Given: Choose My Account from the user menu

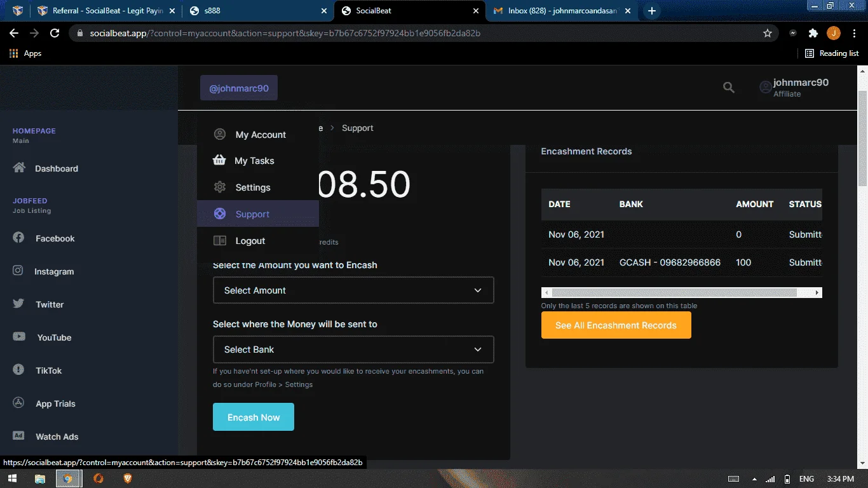Looking at the screenshot, I should click(258, 135).
